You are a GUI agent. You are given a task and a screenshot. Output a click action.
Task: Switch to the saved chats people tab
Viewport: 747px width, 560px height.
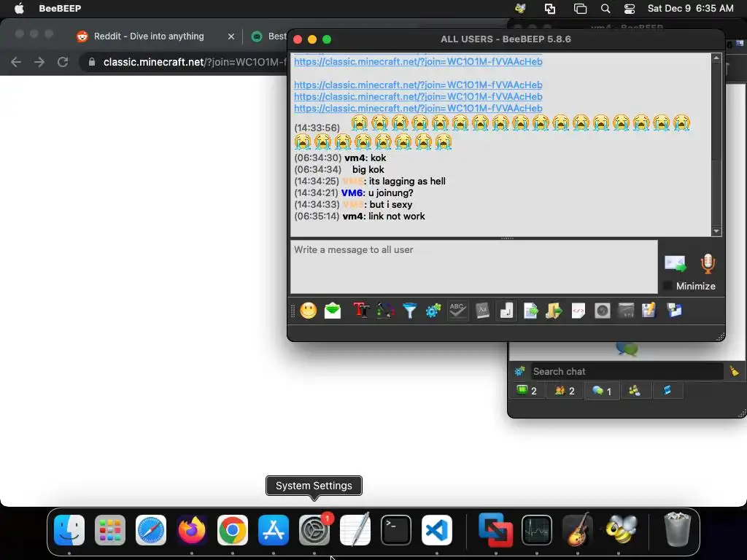click(x=635, y=391)
